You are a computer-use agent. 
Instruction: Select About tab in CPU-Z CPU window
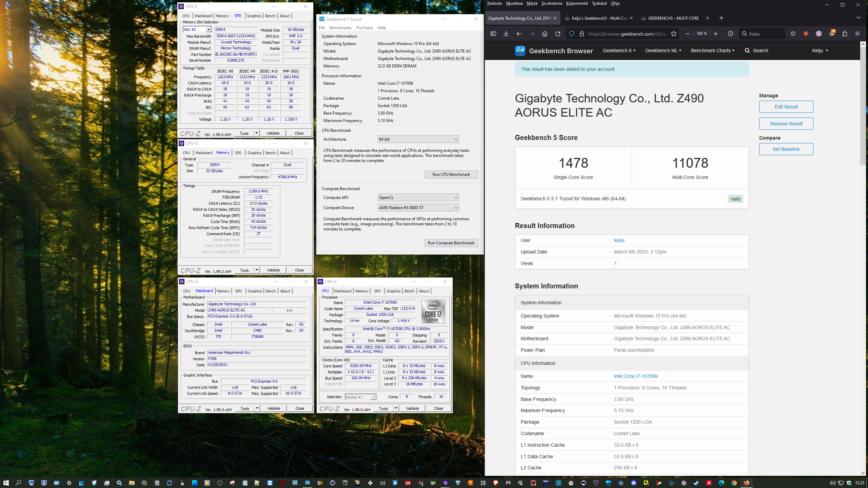(424, 291)
